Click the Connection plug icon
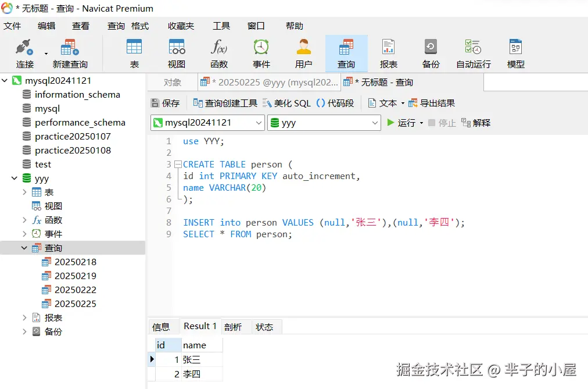 point(25,48)
